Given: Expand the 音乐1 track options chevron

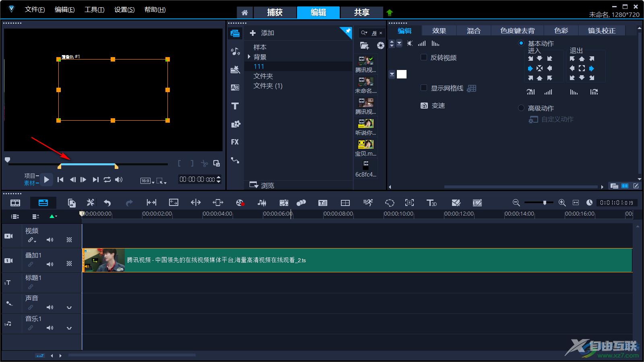Looking at the screenshot, I should (69, 328).
